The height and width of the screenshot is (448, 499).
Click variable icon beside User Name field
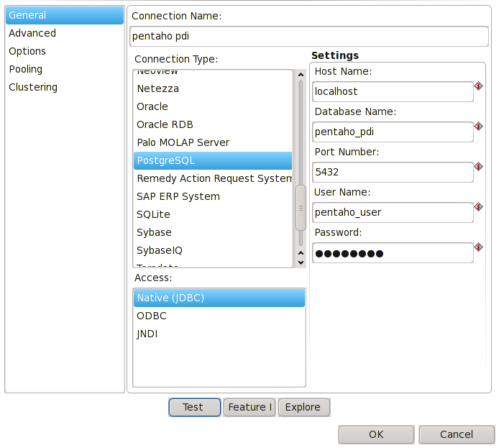[478, 207]
